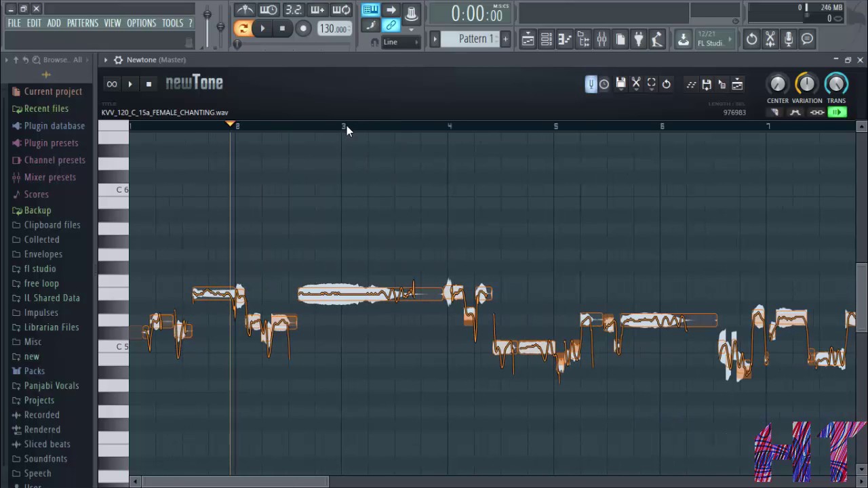Click the orange playhead marker on timeline
This screenshot has width=868, height=488.
point(231,124)
